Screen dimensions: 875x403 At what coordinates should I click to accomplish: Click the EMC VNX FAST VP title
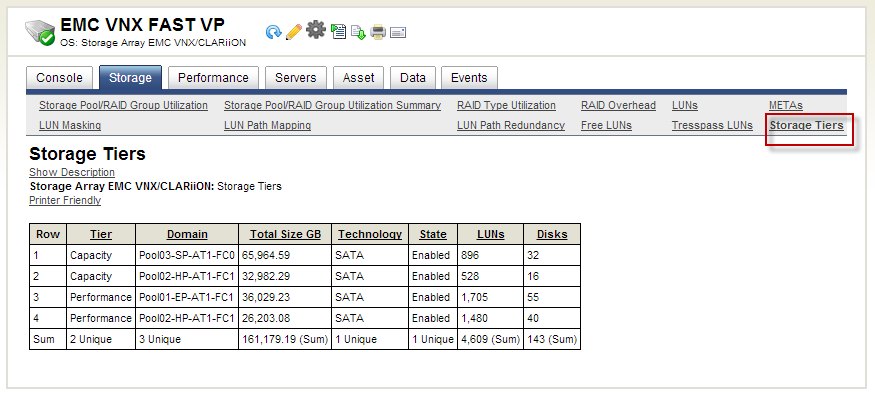pyautogui.click(x=142, y=25)
